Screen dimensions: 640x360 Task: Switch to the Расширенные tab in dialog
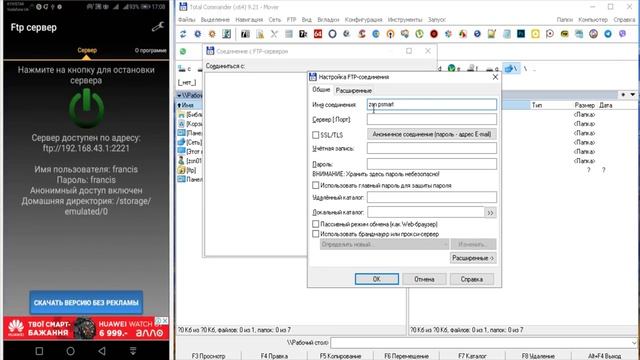pyautogui.click(x=353, y=91)
